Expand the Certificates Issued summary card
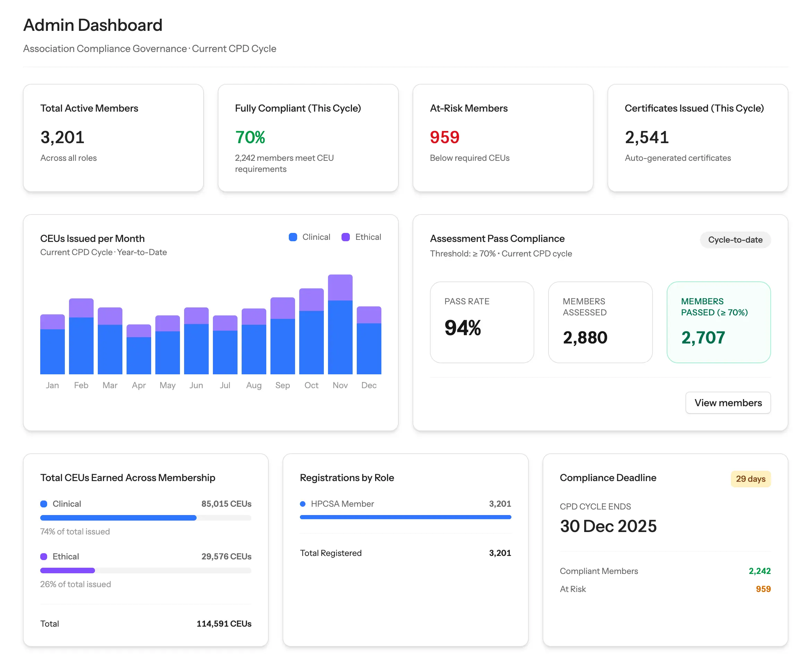The height and width of the screenshot is (662, 812). click(698, 138)
